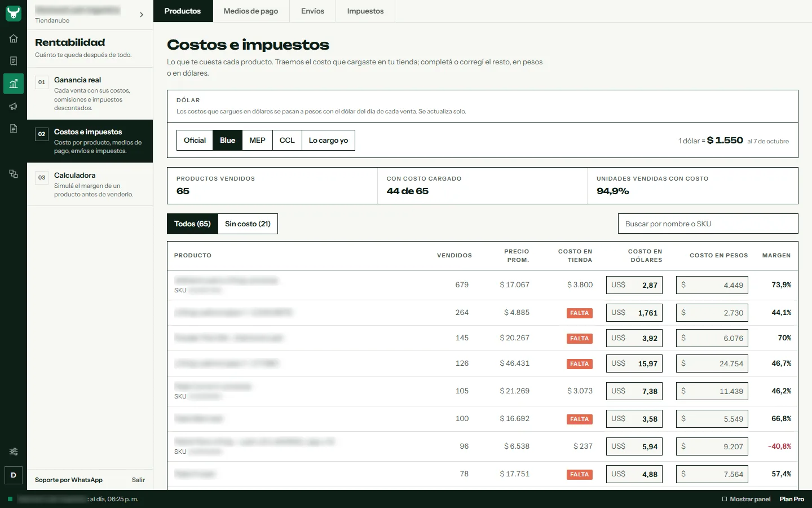
Task: Open the D user avatar
Action: click(14, 475)
